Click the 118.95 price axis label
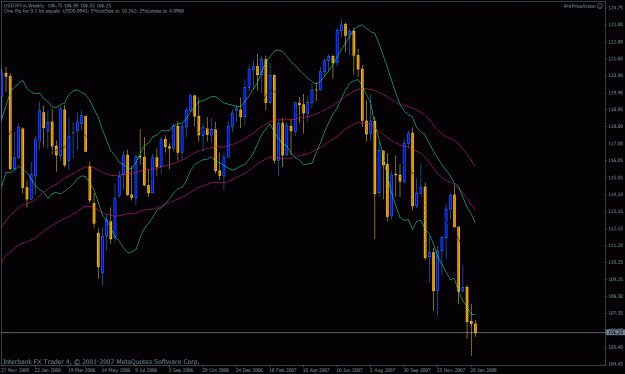This screenshot has height=374, width=625. [615, 109]
